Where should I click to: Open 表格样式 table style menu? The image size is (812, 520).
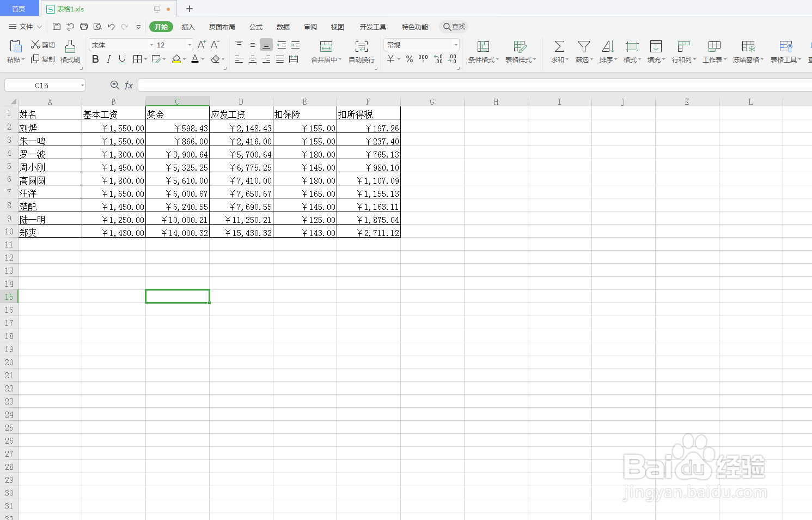coord(521,51)
